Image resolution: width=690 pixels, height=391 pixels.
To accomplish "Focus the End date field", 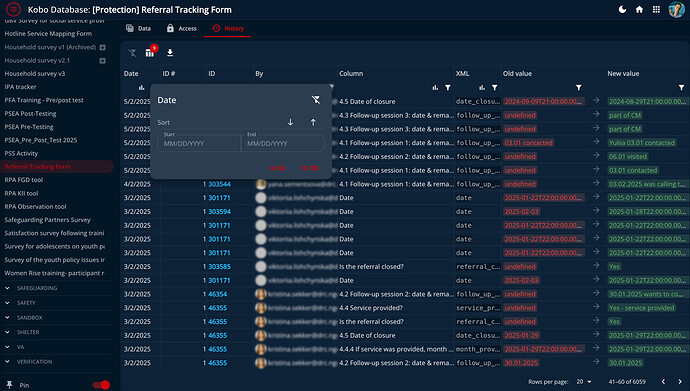I will pyautogui.click(x=283, y=143).
